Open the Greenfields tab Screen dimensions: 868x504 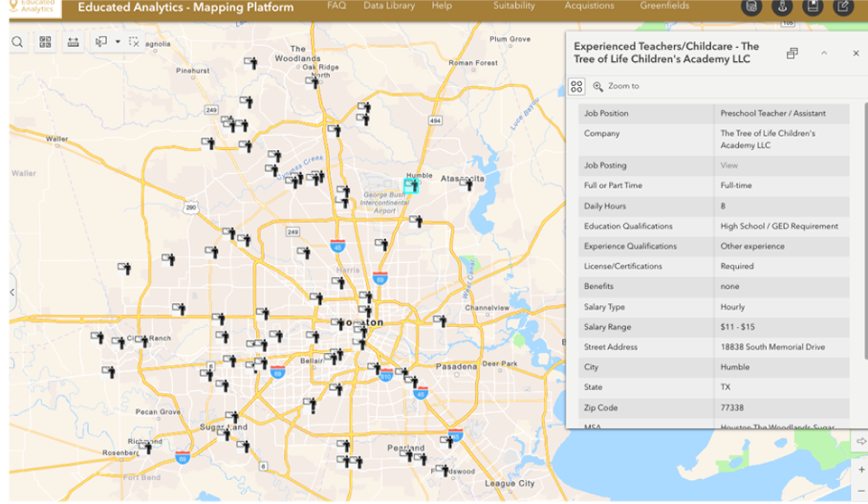pos(664,6)
